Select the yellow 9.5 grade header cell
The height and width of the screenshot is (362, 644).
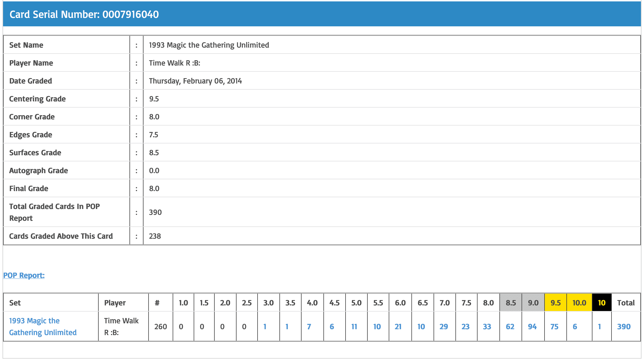coord(555,303)
